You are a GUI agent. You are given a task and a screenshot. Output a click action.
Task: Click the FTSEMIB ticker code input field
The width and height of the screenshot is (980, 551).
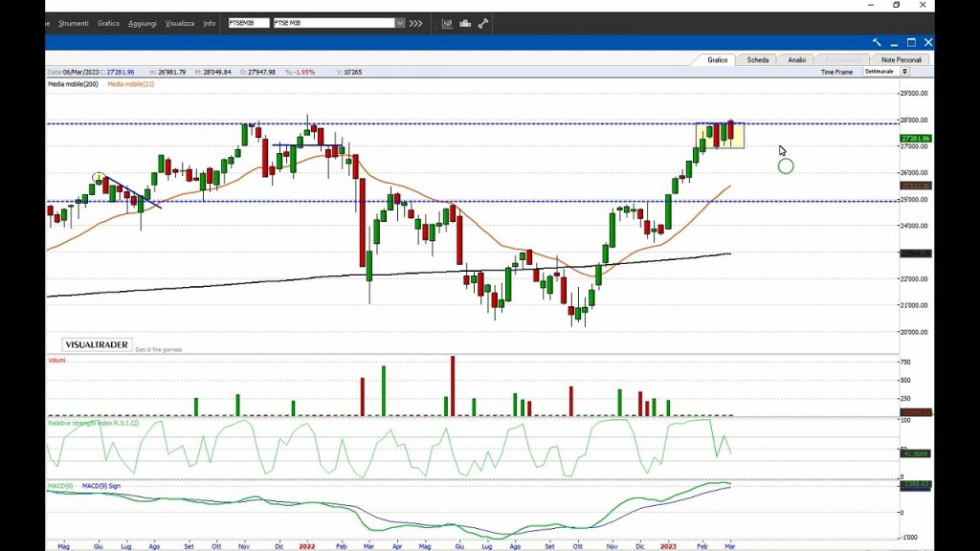[x=249, y=23]
